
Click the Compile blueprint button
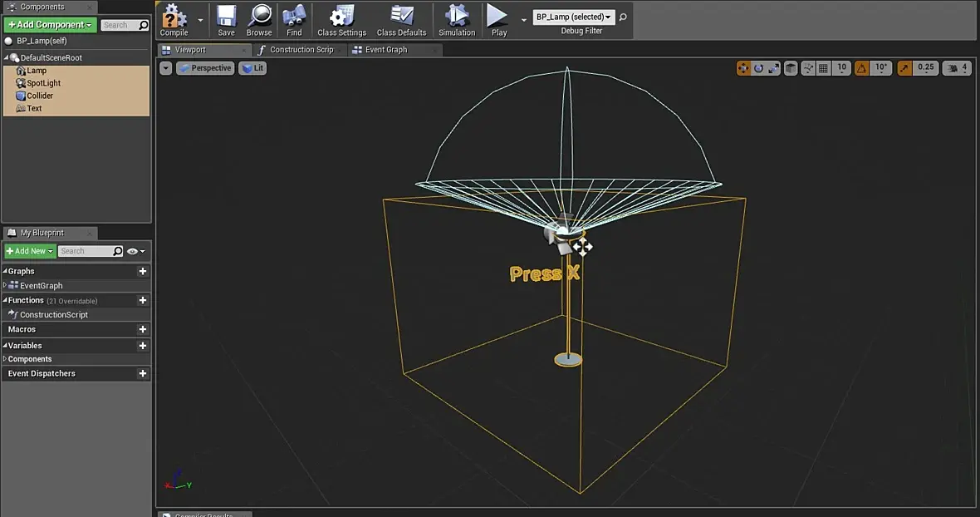[174, 20]
